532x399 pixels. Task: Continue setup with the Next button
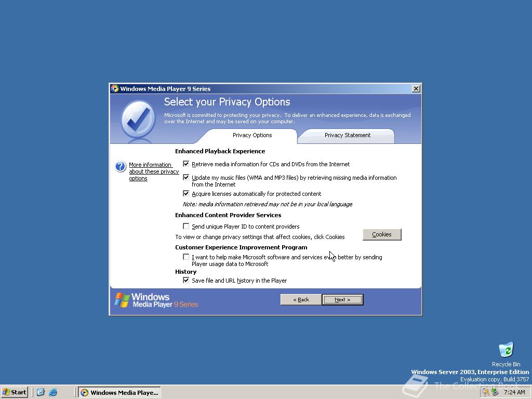coord(342,300)
